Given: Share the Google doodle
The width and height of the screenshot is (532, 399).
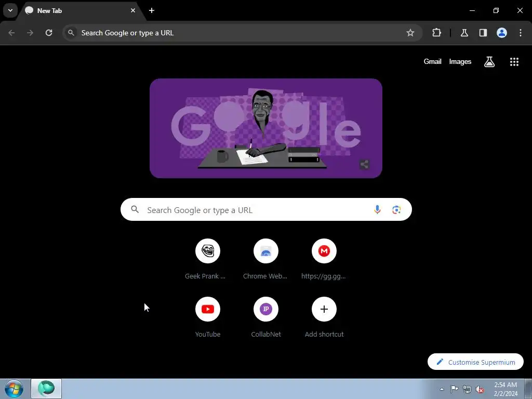Looking at the screenshot, I should tap(364, 165).
